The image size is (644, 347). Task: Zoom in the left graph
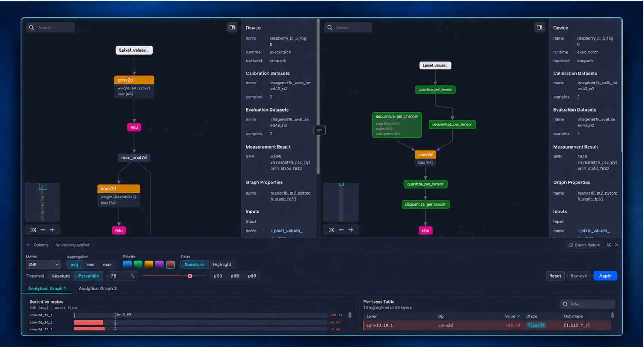coord(52,230)
